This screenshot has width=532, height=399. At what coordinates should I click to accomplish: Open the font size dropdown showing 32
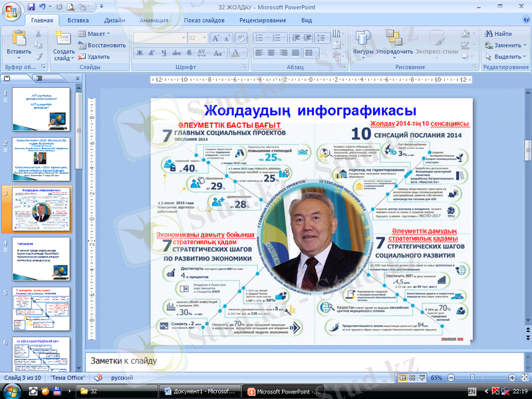204,39
